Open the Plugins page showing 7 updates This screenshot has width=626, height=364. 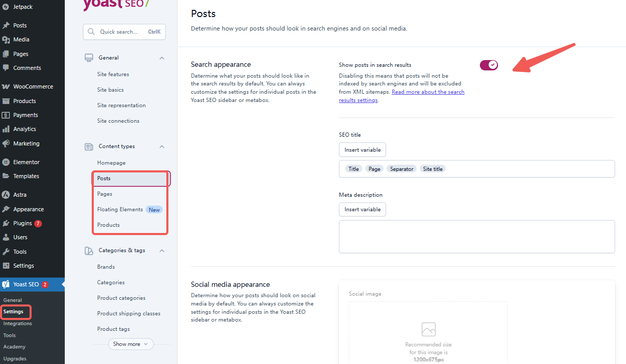[23, 223]
